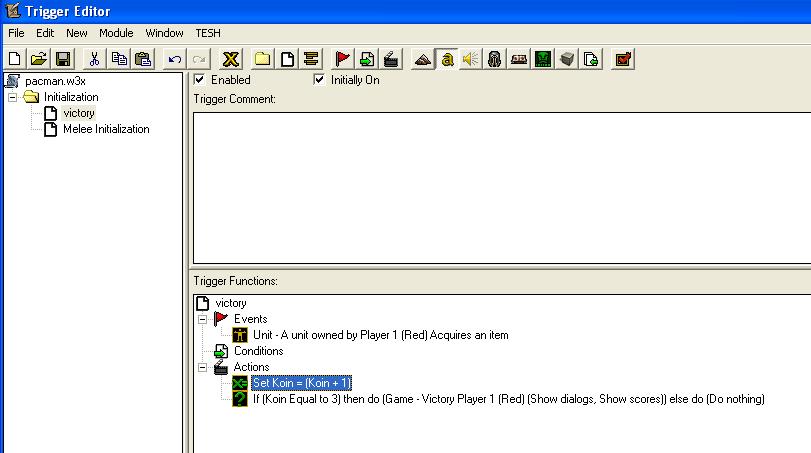811x453 pixels.
Task: Open the Campaign Editor toolbar icon
Action: (x=519, y=59)
